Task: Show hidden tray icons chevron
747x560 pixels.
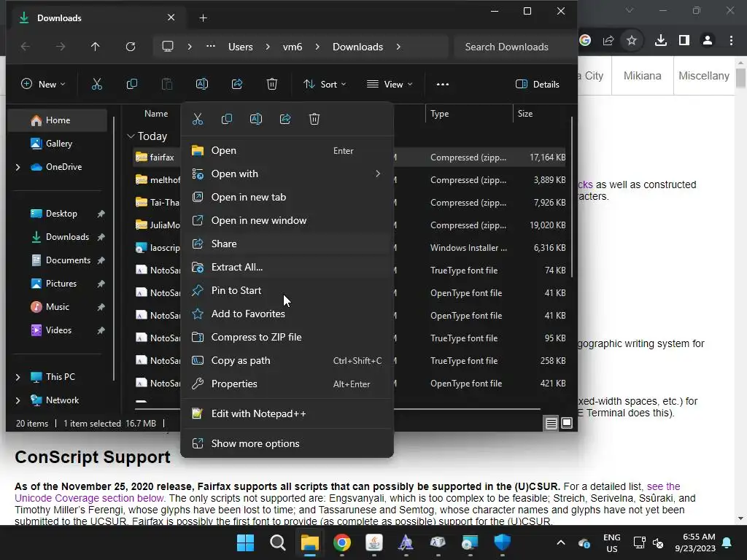Action: click(x=561, y=542)
